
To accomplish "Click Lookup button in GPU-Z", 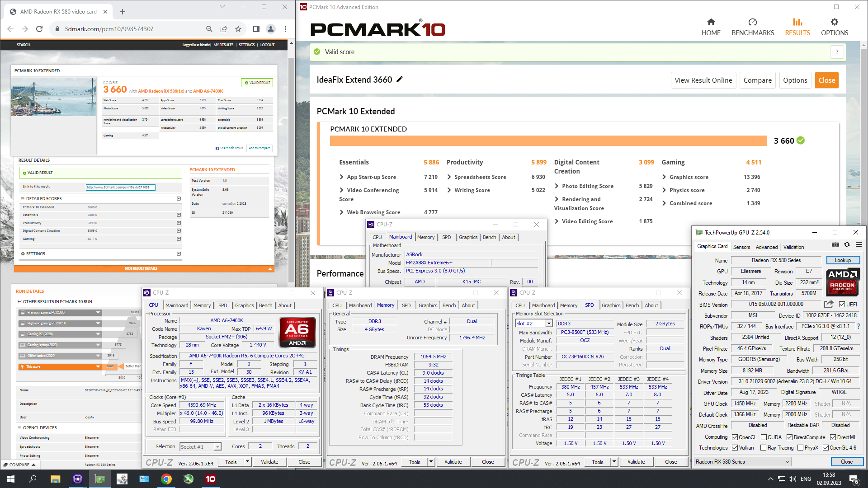I will (843, 260).
